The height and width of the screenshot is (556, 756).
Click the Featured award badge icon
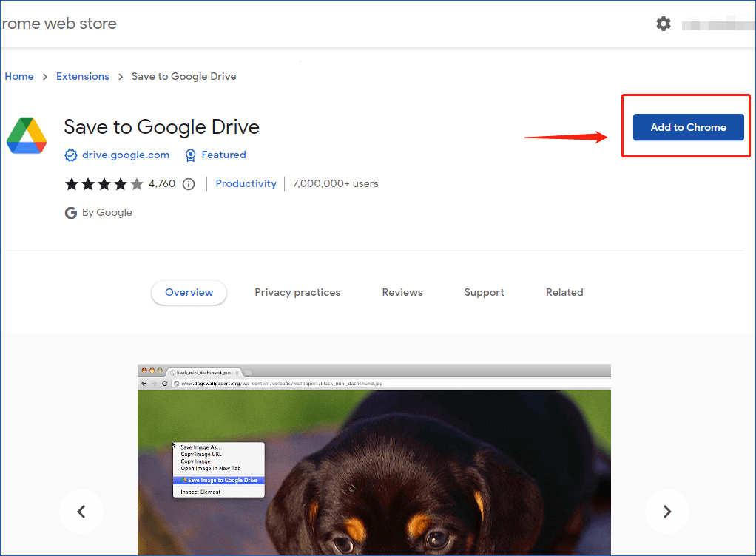click(x=190, y=155)
